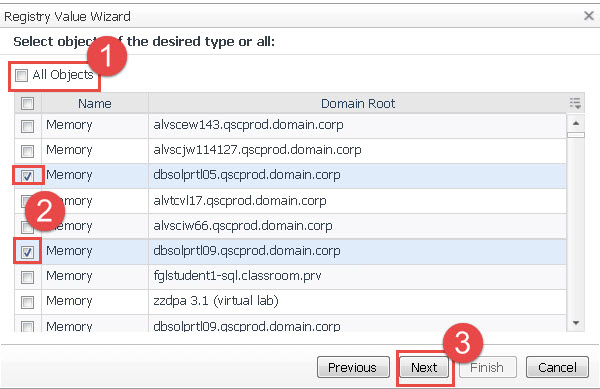This screenshot has width=600, height=389.
Task: Sort by the Name column header
Action: (95, 103)
